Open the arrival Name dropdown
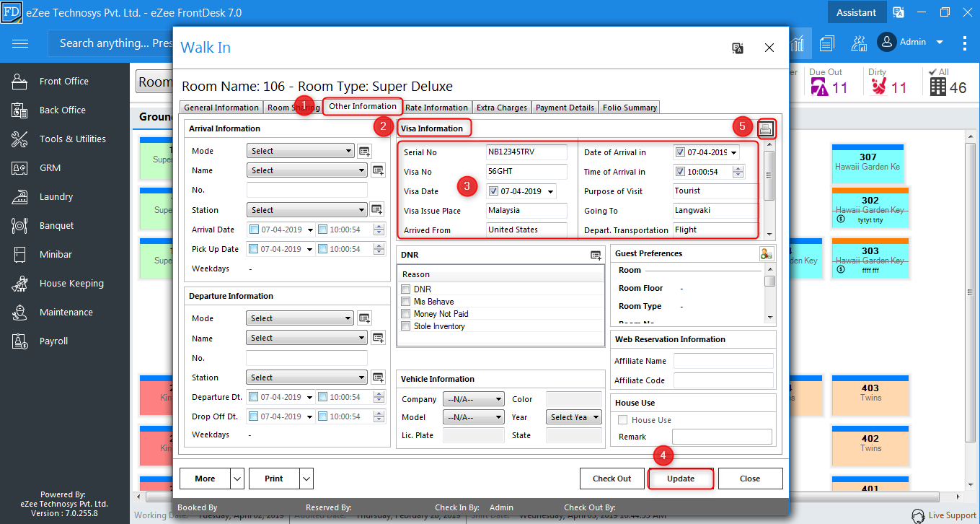This screenshot has height=524, width=980. [307, 170]
